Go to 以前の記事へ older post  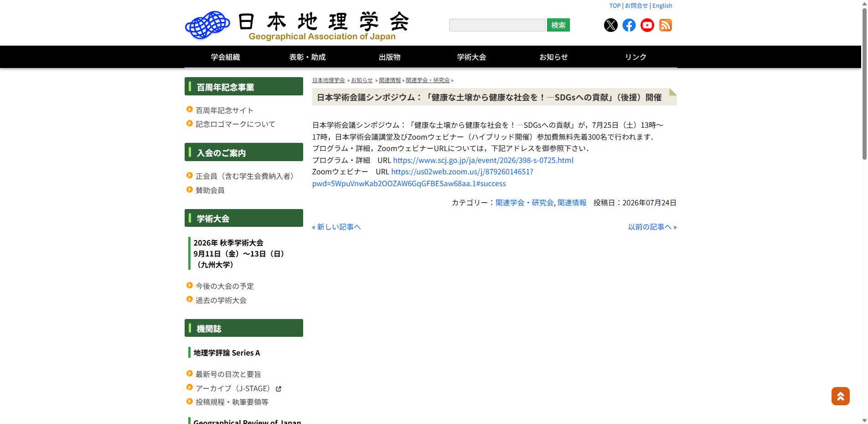coord(650,227)
